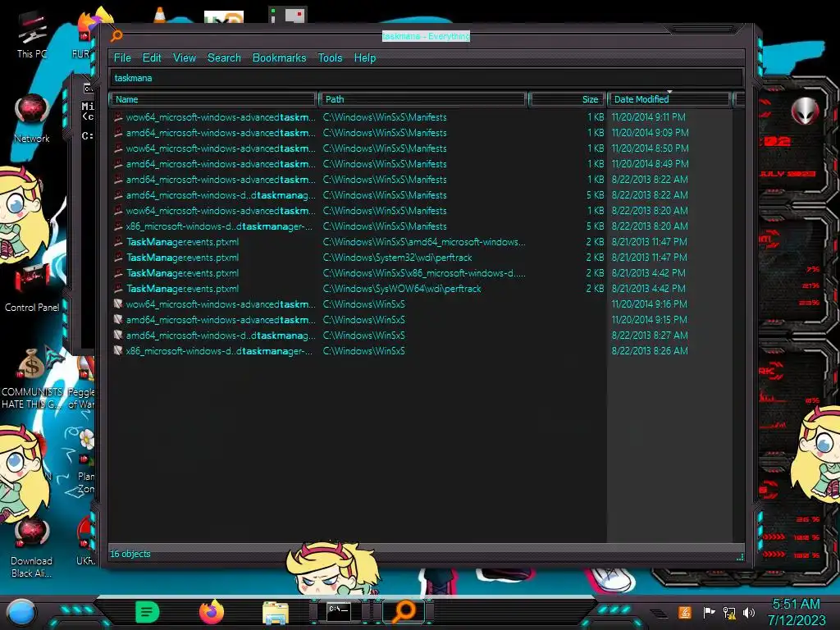840x630 pixels.
Task: Switch to Command Prompt taskbar button
Action: pos(339,611)
